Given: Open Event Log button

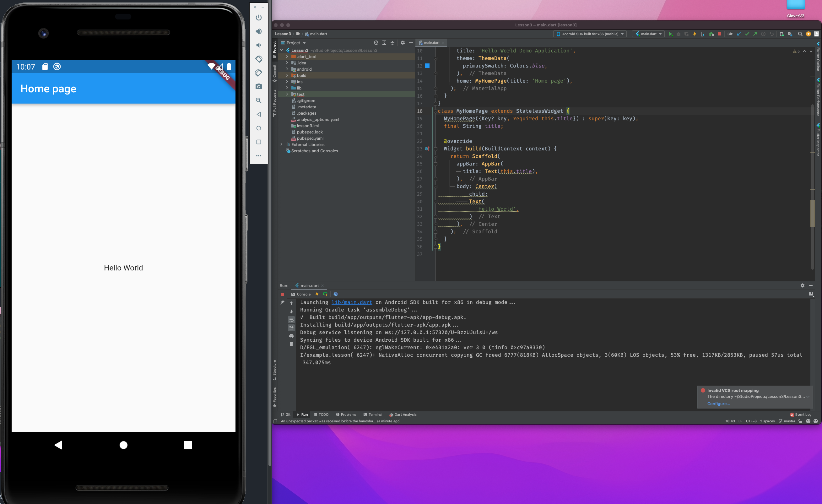Looking at the screenshot, I should click(801, 415).
